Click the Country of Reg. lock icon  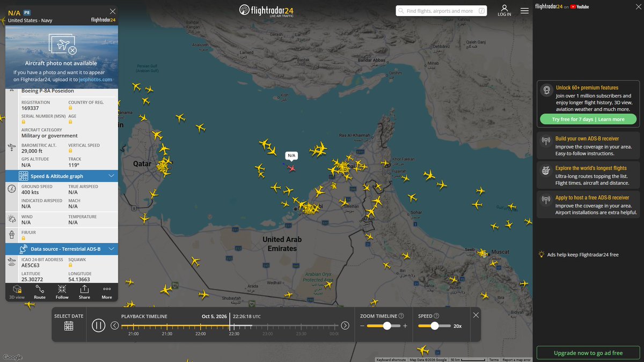tap(70, 108)
